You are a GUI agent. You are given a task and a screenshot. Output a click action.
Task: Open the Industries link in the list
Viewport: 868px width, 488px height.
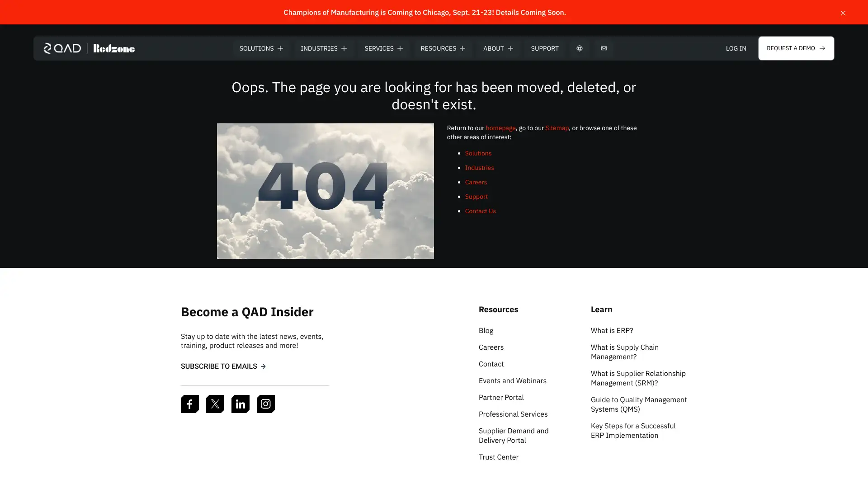pyautogui.click(x=479, y=168)
